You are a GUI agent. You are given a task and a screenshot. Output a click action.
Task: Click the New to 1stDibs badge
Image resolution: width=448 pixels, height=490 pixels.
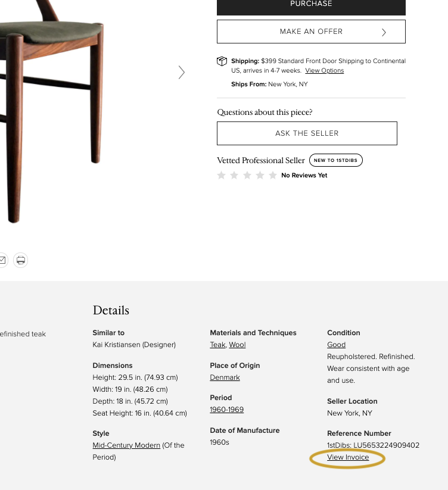pyautogui.click(x=336, y=160)
